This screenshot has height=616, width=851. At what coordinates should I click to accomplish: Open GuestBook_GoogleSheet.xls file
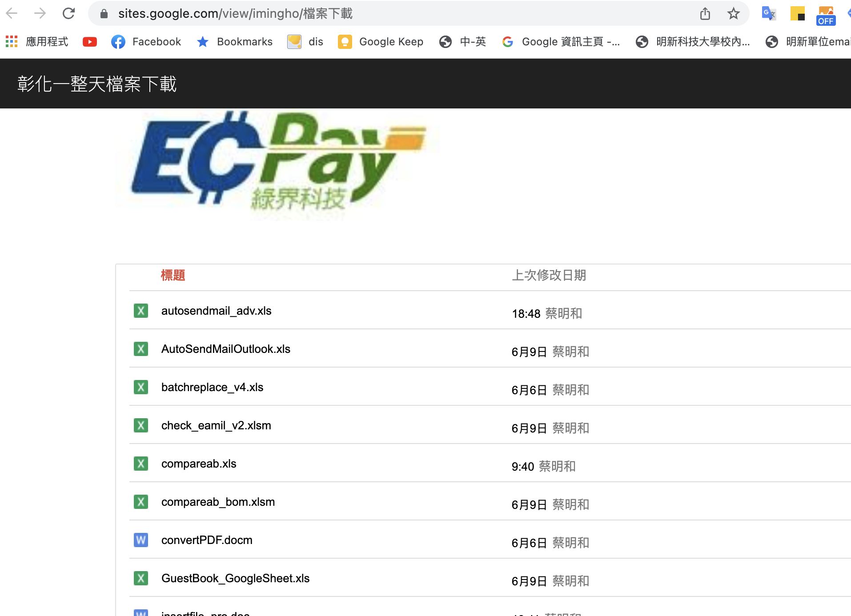coord(235,578)
